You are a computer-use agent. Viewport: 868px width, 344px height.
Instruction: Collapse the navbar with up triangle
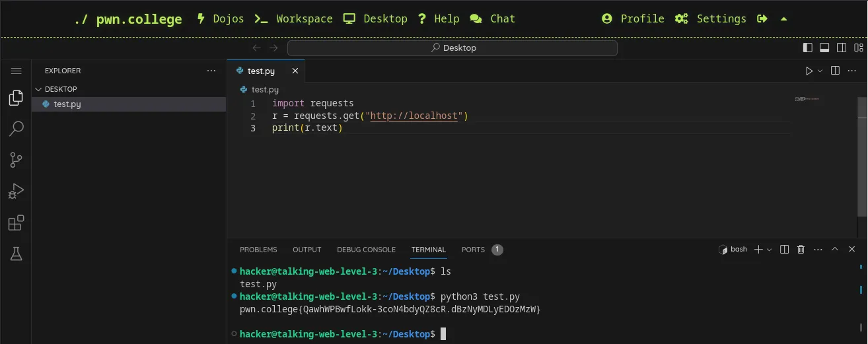784,18
